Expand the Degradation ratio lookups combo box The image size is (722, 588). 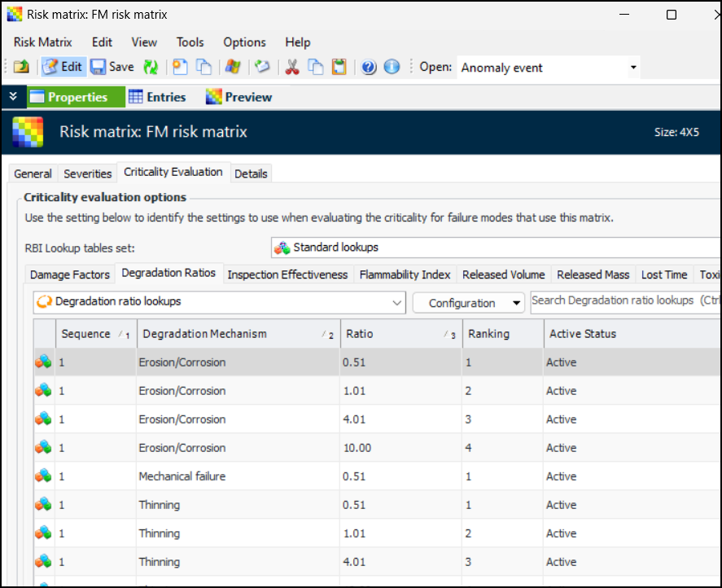pos(396,302)
